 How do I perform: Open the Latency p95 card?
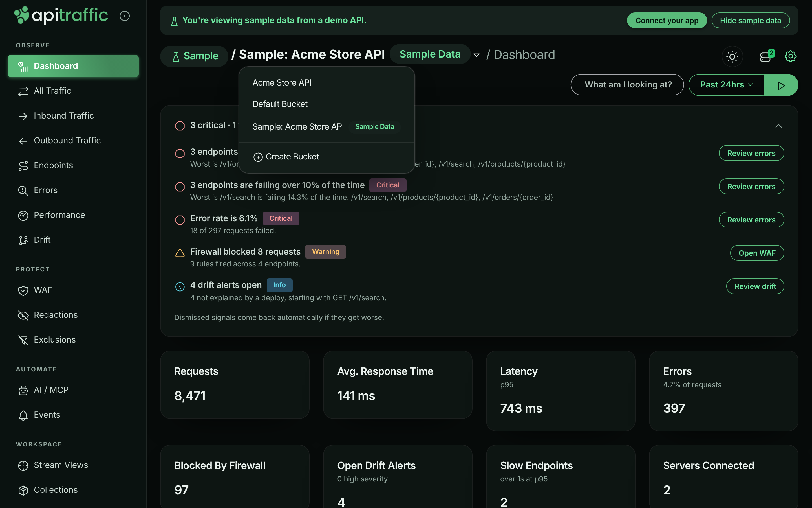[x=561, y=391]
